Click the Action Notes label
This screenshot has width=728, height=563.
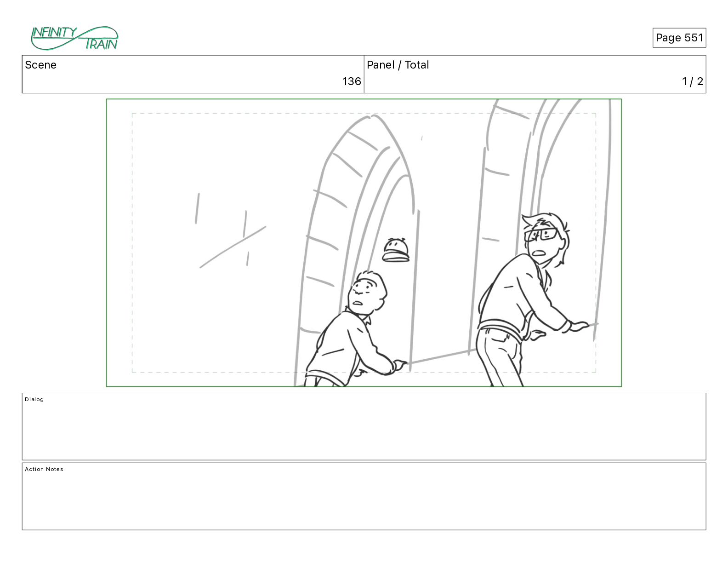click(x=44, y=469)
